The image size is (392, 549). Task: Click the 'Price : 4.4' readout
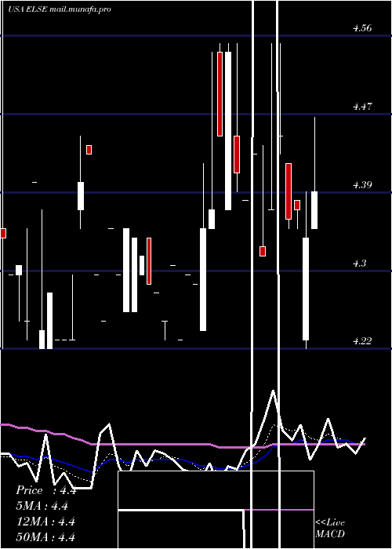point(45,490)
